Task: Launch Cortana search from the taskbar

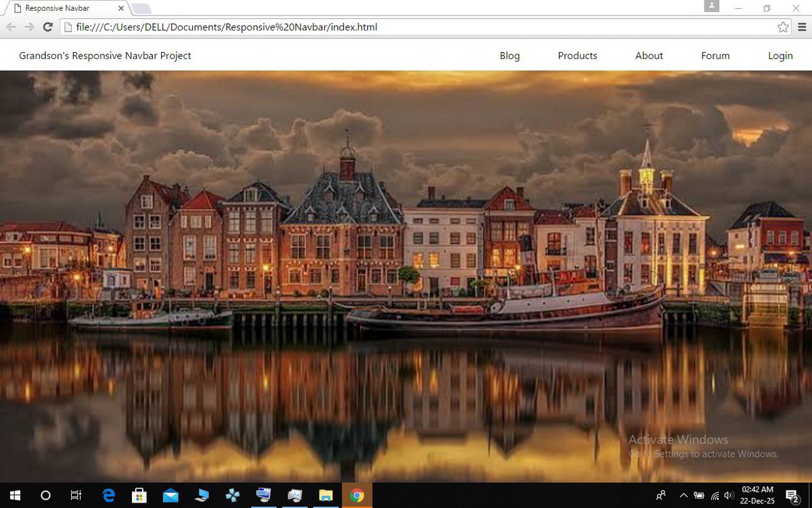Action: tap(45, 495)
